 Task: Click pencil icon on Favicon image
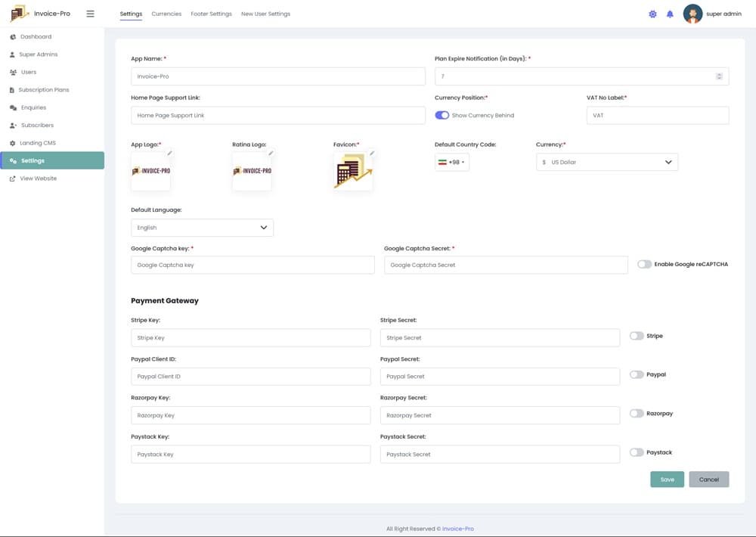point(372,154)
